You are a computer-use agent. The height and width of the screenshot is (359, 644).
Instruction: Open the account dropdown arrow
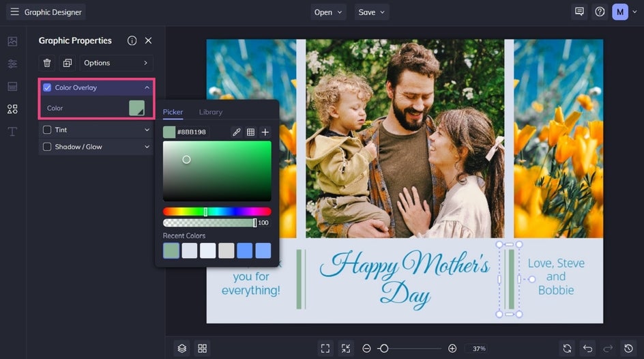(x=634, y=12)
